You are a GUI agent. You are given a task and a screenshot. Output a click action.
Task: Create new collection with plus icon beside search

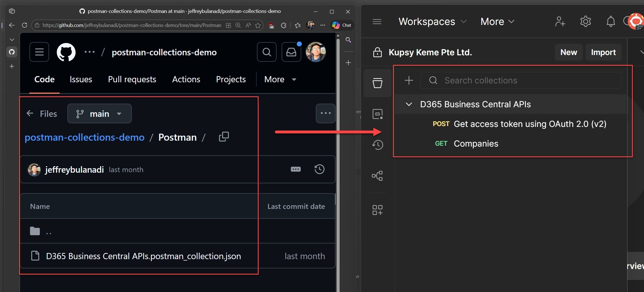[409, 81]
